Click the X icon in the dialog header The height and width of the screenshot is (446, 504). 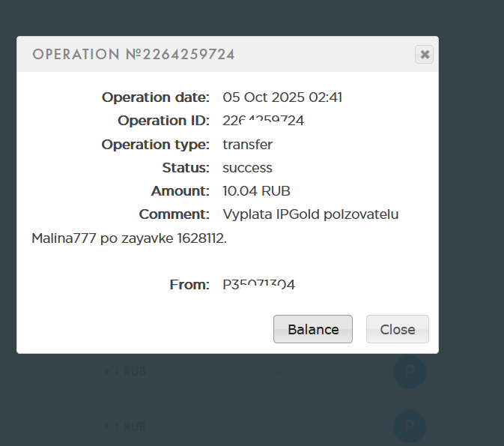425,54
